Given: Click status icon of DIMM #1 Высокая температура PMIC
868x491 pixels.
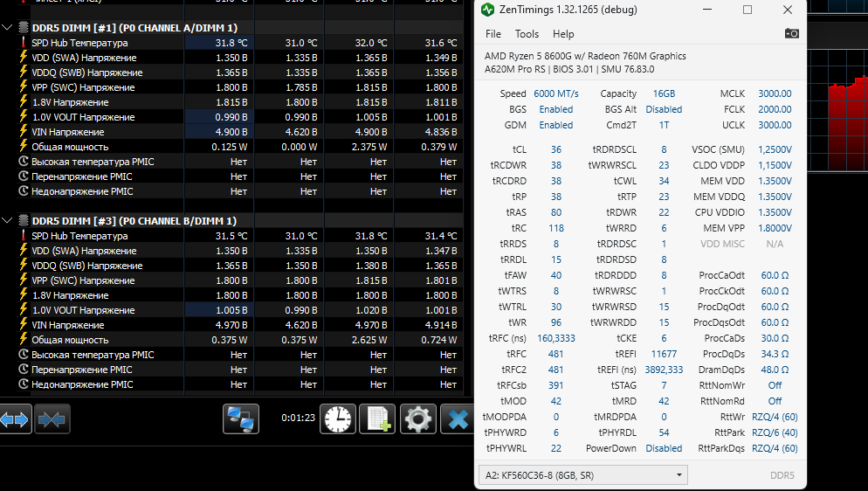Looking at the screenshot, I should pos(24,162).
